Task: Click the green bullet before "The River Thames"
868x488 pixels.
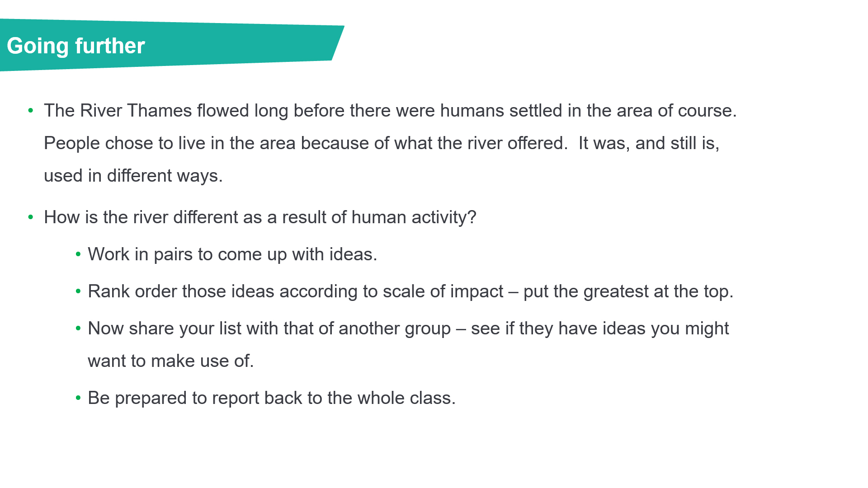Action: (x=31, y=110)
